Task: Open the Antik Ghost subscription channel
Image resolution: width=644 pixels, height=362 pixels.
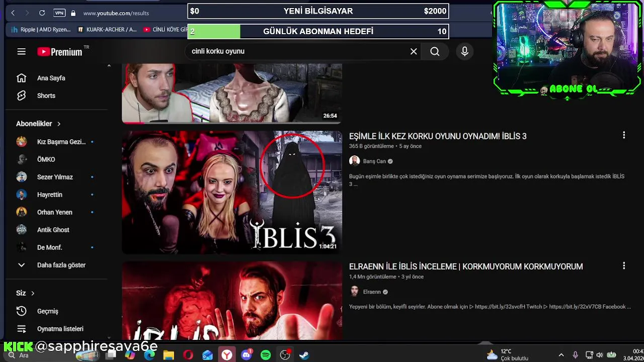Action: 57,230
